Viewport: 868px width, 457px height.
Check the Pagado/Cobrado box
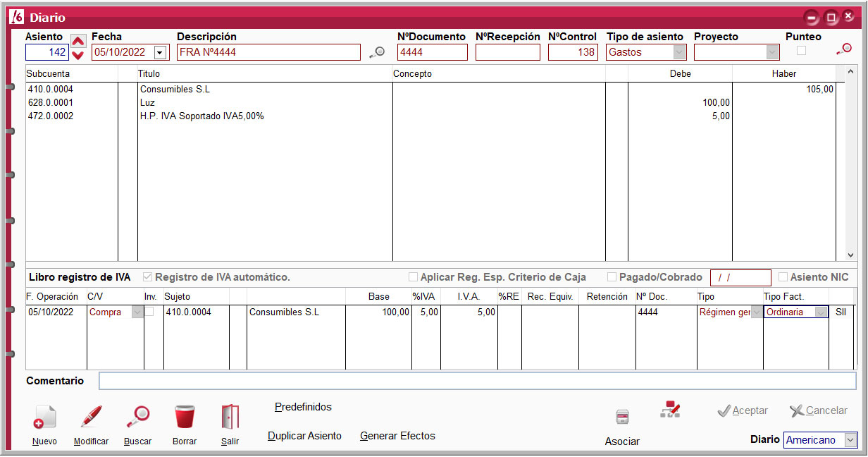[x=612, y=277]
